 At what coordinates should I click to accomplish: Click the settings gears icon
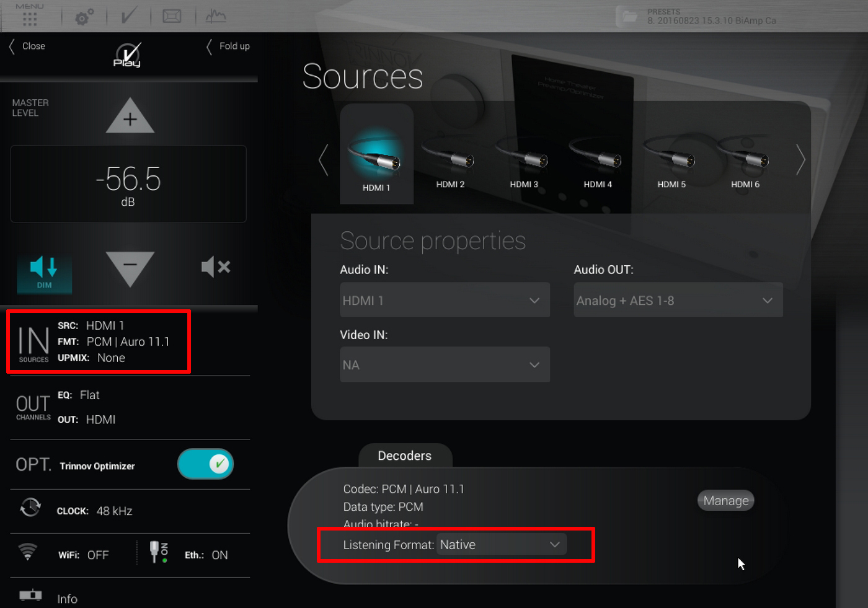[84, 17]
